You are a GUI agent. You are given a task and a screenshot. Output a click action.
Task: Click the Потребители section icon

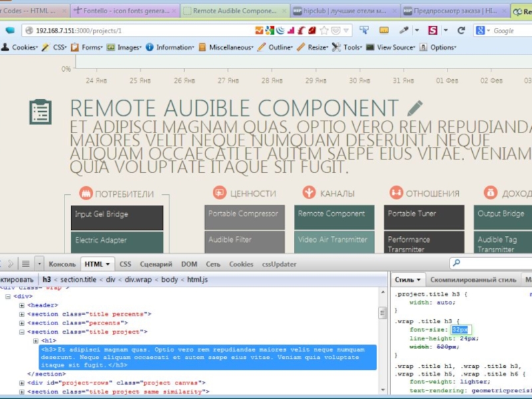tap(85, 194)
